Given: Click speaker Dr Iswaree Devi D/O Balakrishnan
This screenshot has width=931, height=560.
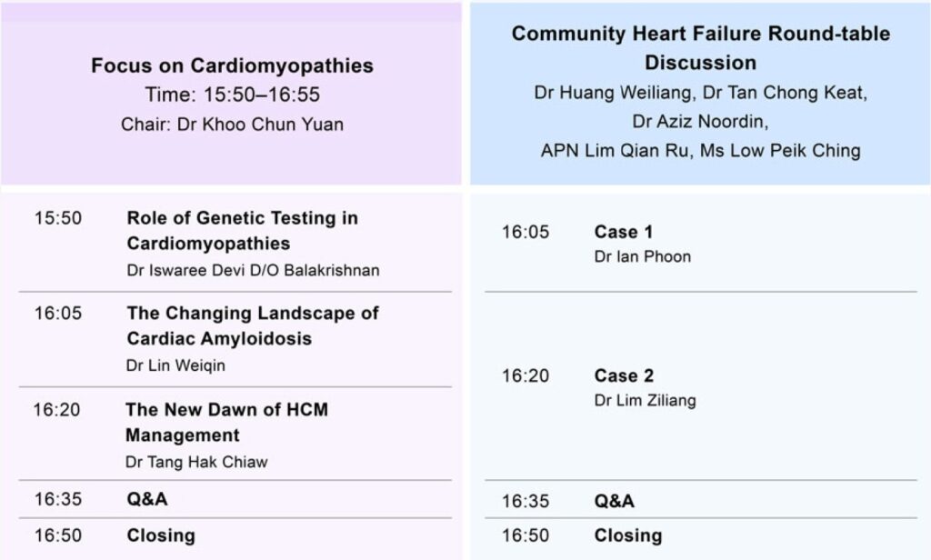Looking at the screenshot, I should tap(253, 270).
